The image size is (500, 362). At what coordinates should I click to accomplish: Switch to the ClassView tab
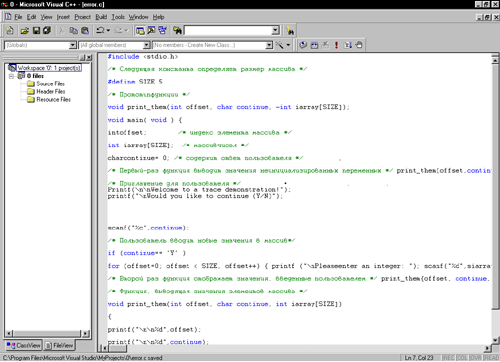coord(23,346)
